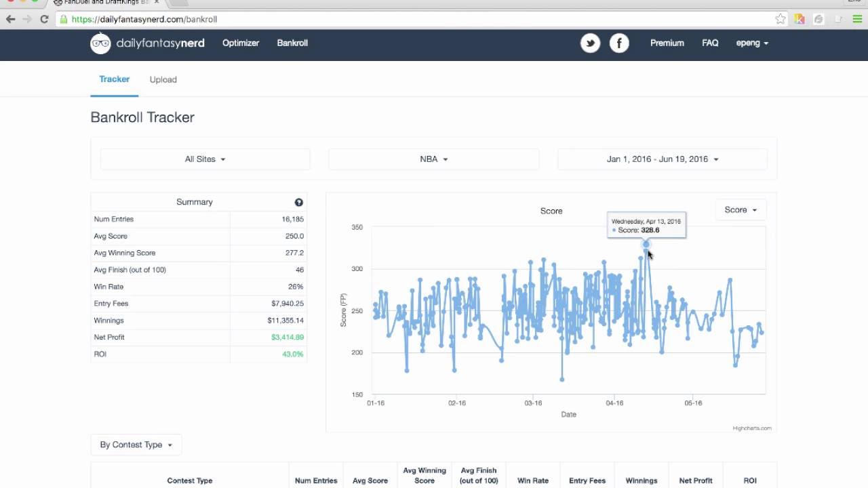Click the Net Profit value $3,414.89

click(288, 338)
